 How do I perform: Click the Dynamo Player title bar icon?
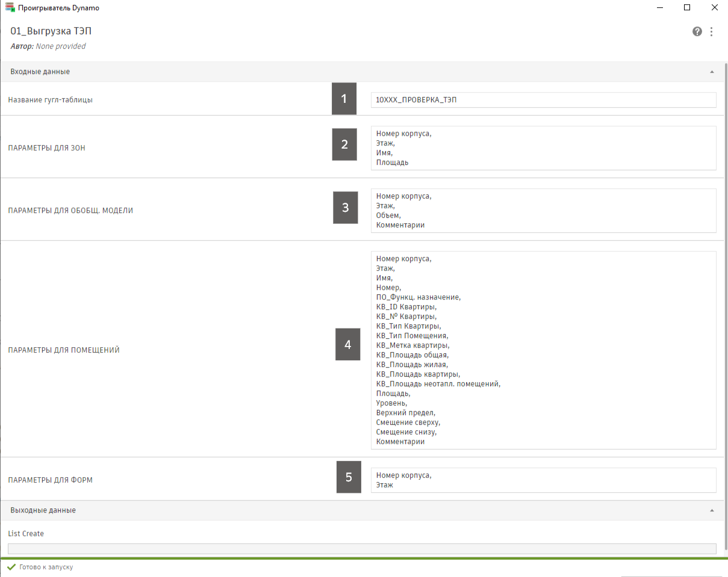(x=10, y=8)
